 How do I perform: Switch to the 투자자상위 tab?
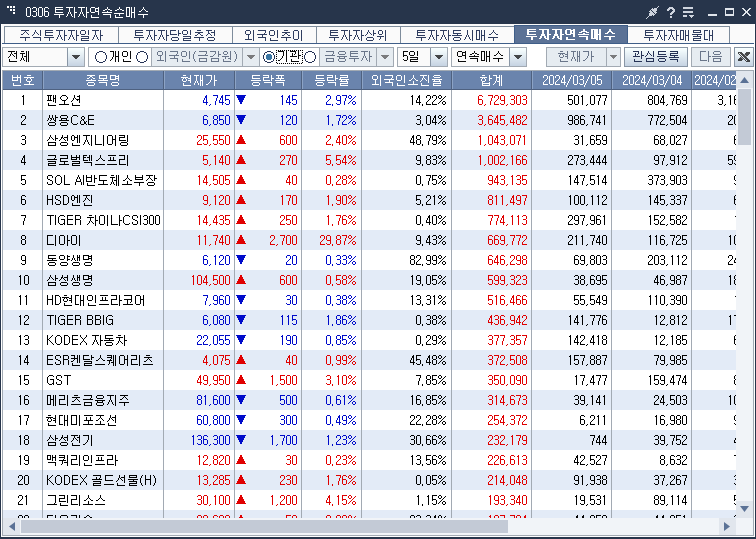[358, 35]
